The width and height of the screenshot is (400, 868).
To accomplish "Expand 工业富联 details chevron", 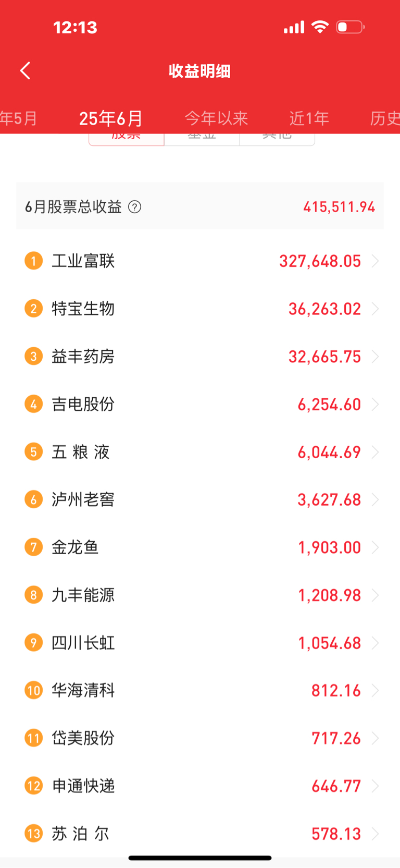I will pos(375,261).
